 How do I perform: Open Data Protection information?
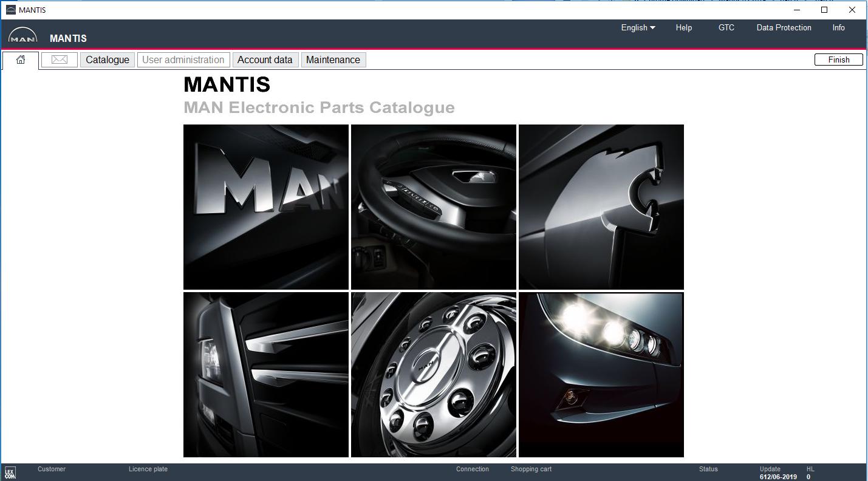[x=783, y=27]
